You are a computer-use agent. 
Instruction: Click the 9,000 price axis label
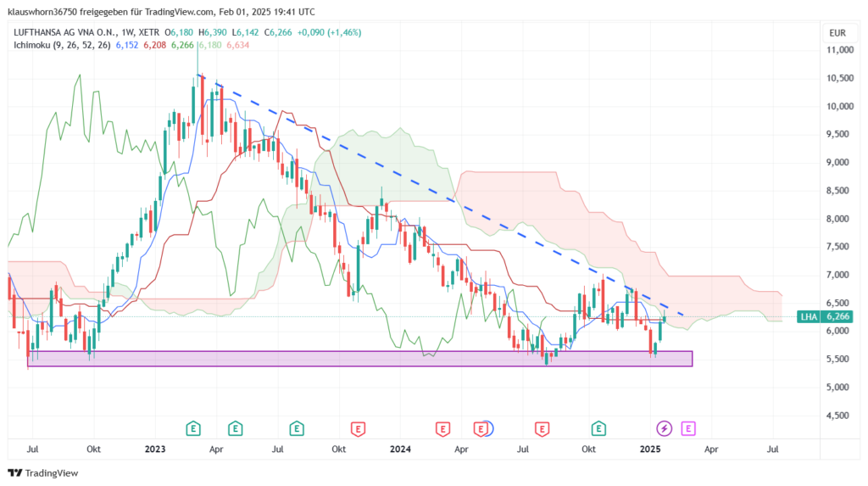point(837,162)
